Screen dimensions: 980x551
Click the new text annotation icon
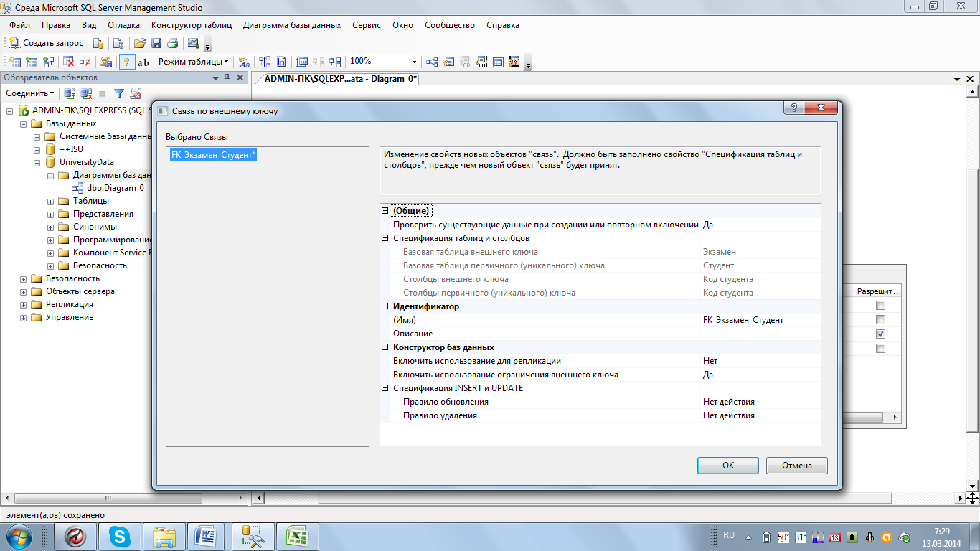(143, 62)
